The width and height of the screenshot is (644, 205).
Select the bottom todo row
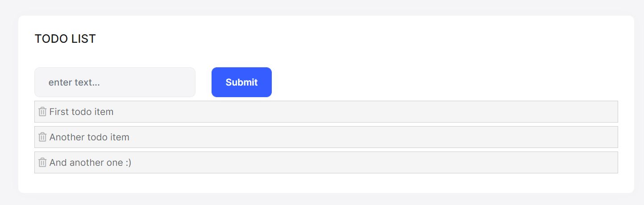(326, 163)
